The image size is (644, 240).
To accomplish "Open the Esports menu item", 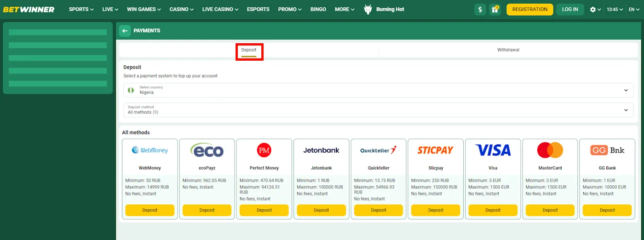I will click(x=258, y=9).
